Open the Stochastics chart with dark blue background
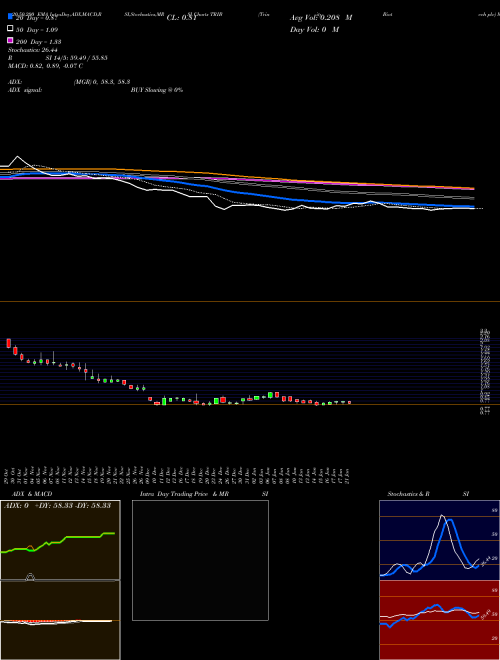The image size is (500, 660). (x=439, y=540)
